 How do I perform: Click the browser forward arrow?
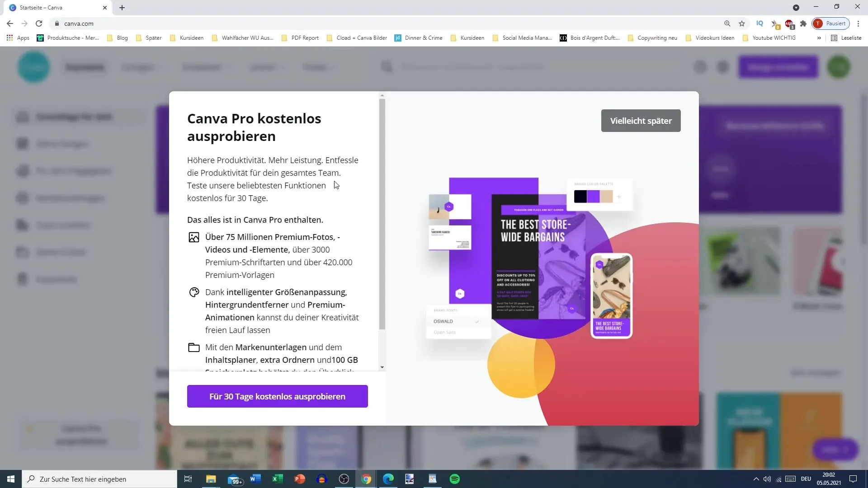click(x=24, y=23)
